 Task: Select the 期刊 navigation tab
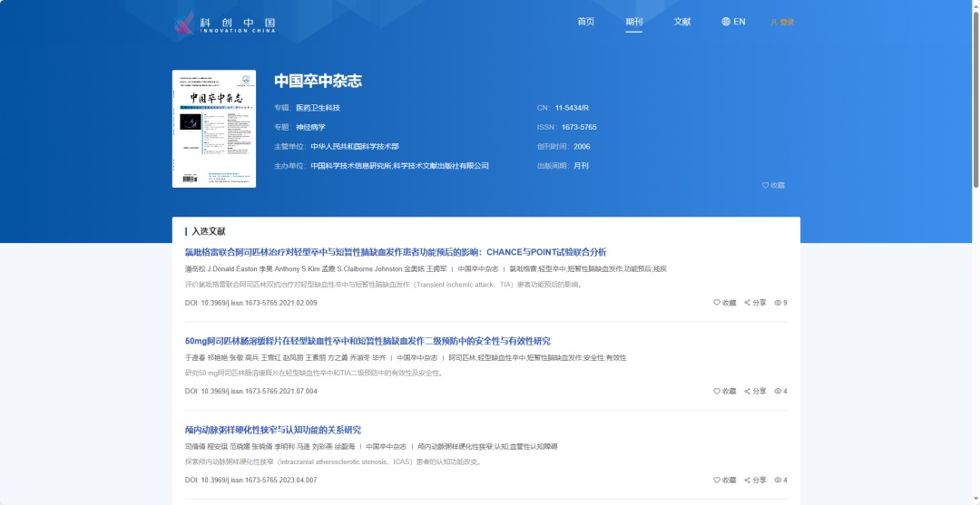pyautogui.click(x=633, y=22)
